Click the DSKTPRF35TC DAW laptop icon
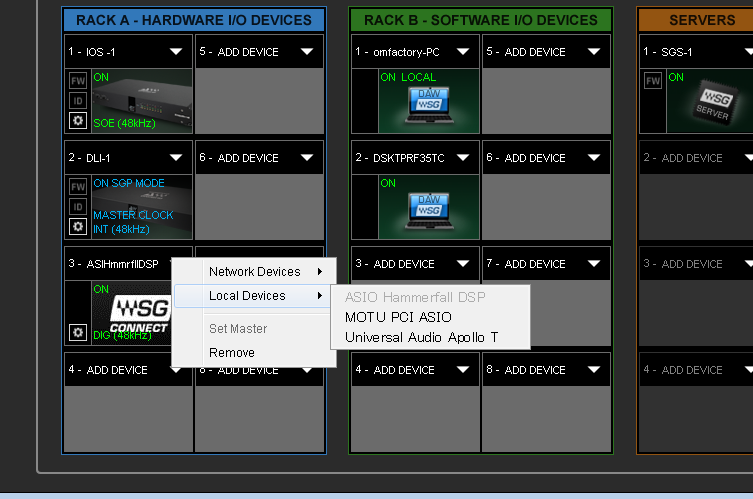This screenshot has height=499, width=753. point(429,210)
